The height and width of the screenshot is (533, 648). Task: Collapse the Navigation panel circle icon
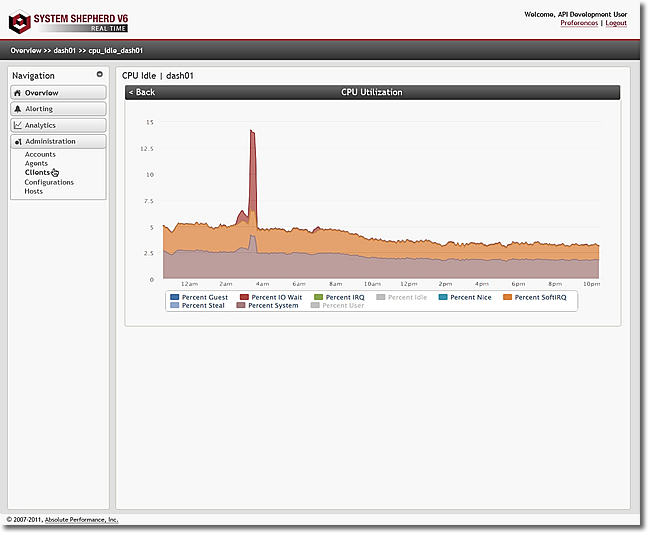point(100,74)
